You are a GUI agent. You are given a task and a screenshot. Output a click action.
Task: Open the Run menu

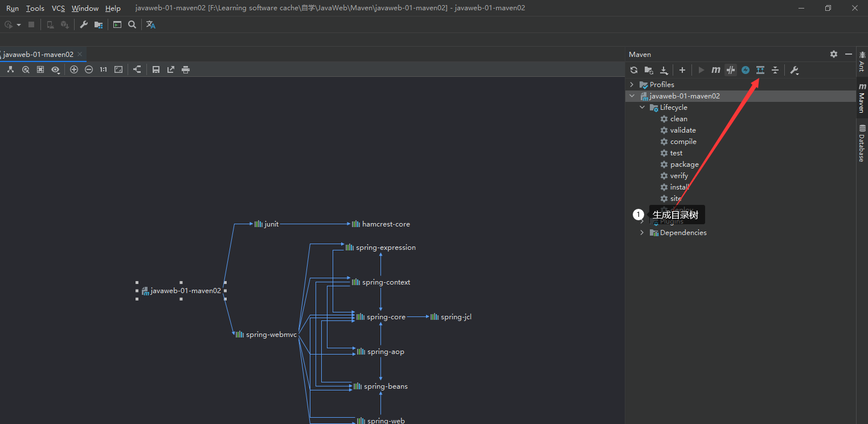[13, 8]
